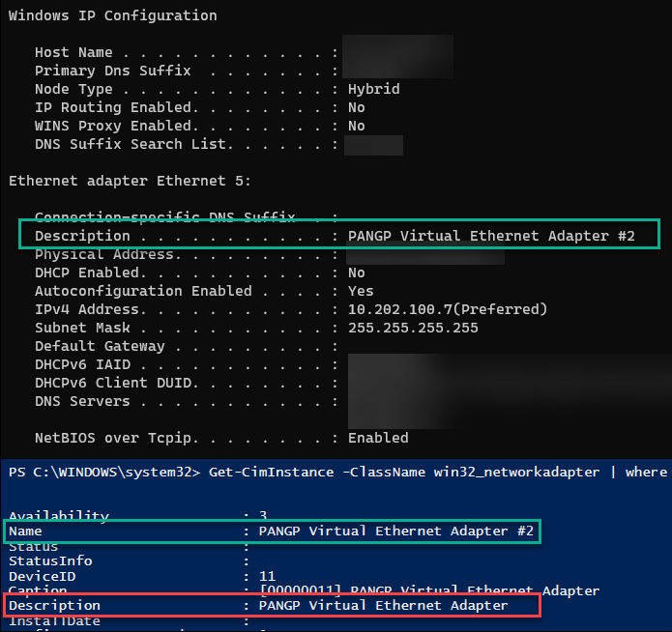The image size is (672, 632).
Task: Click the PowerShell 'Description' property label
Action: 54,606
